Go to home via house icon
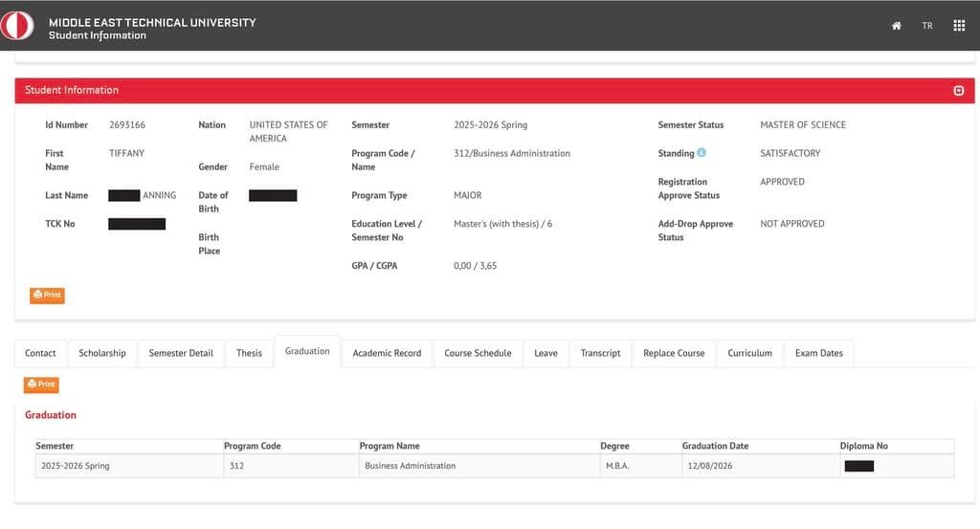The width and height of the screenshot is (980, 529). click(896, 26)
